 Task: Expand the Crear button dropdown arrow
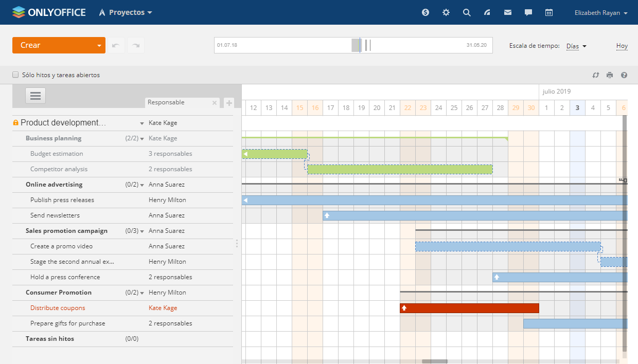pyautogui.click(x=99, y=46)
